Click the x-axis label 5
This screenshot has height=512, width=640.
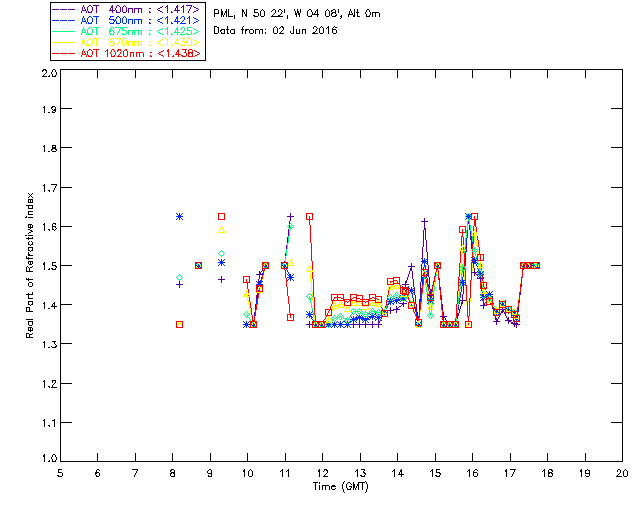click(x=60, y=473)
